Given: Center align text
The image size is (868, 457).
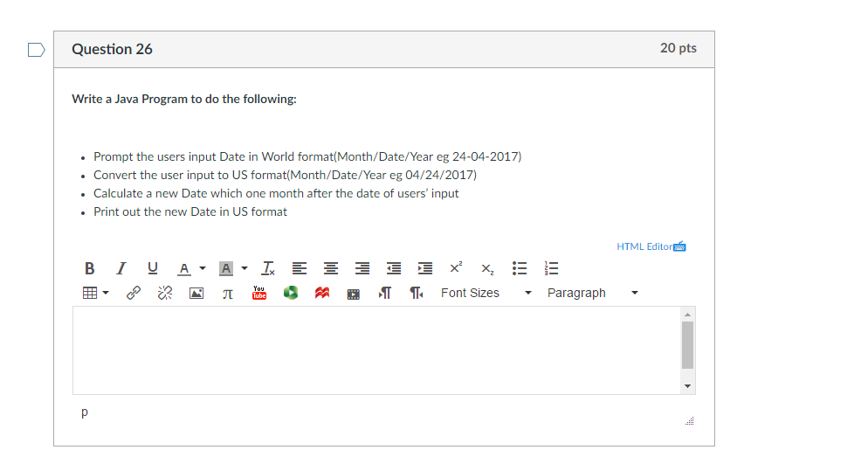Looking at the screenshot, I should tap(331, 268).
